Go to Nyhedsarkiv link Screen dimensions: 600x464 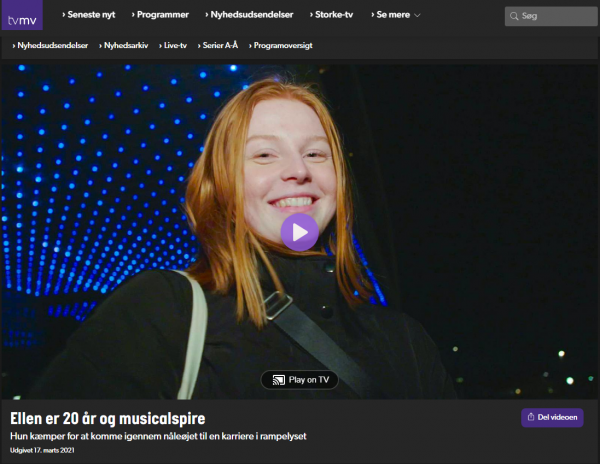coord(124,46)
